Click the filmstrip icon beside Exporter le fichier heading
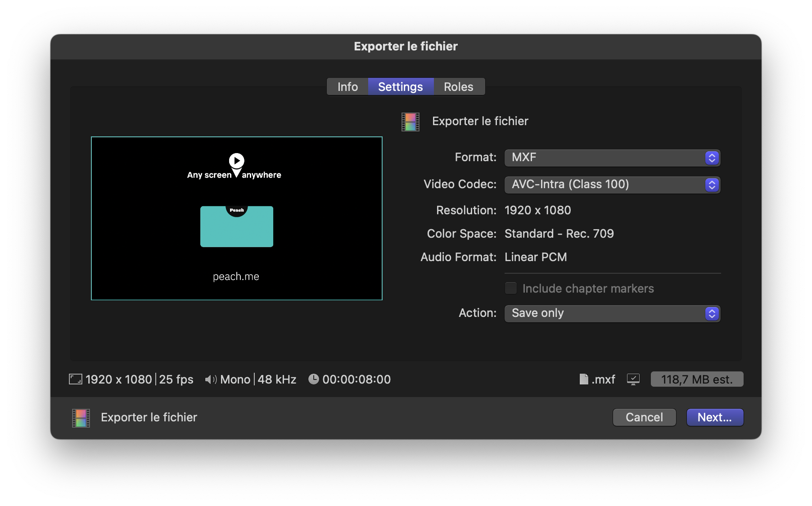 (411, 122)
